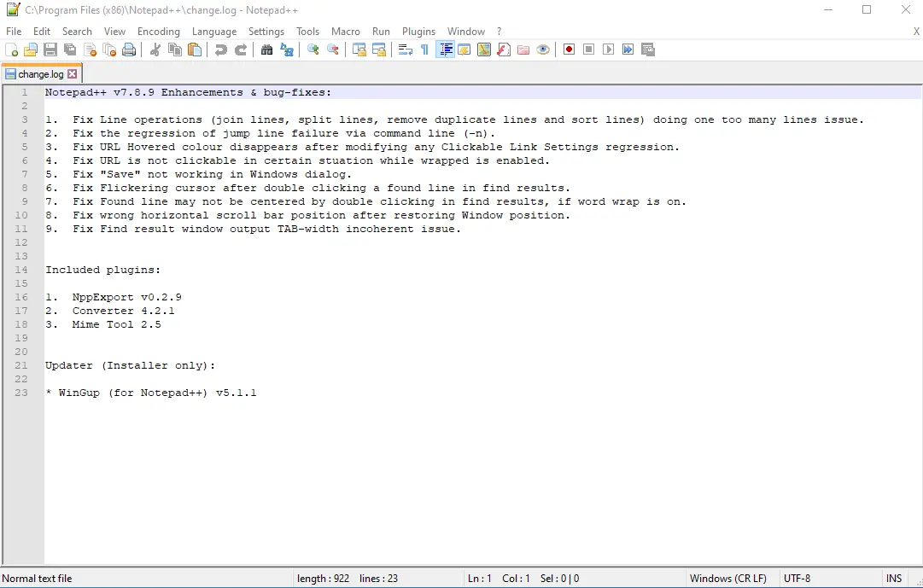Viewport: 923px width, 588px height.
Task: Click Run Macro Multiple Times icon
Action: click(x=628, y=49)
